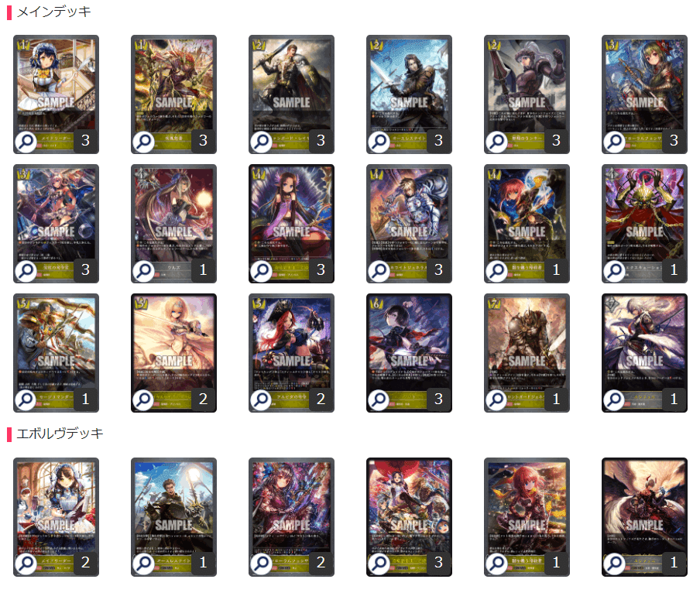This screenshot has width=700, height=593.
Task: Click magnifier on the クルト card
Action: [144, 270]
